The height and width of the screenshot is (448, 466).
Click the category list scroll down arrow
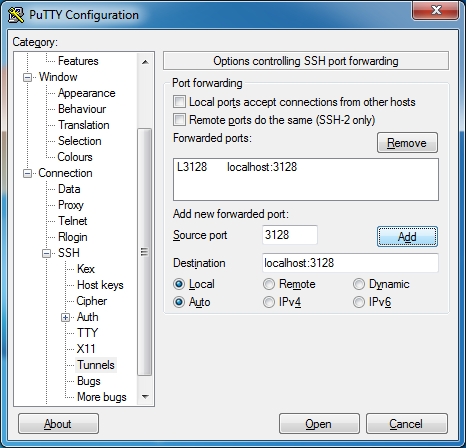coord(145,397)
